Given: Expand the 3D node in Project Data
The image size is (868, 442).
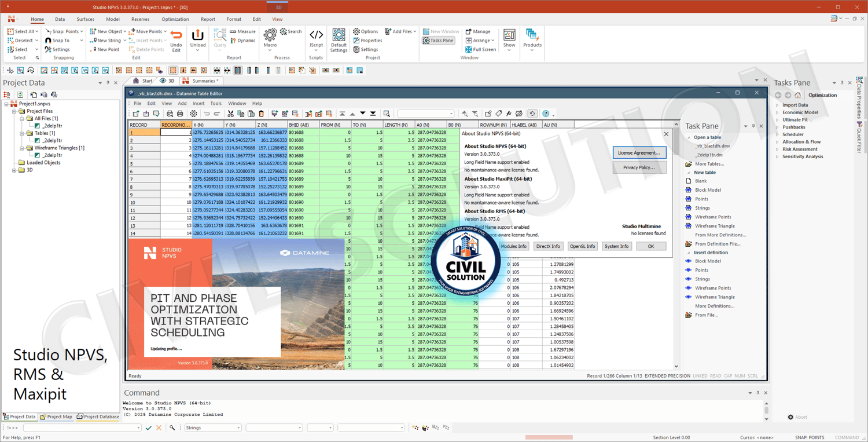Looking at the screenshot, I should (14, 170).
